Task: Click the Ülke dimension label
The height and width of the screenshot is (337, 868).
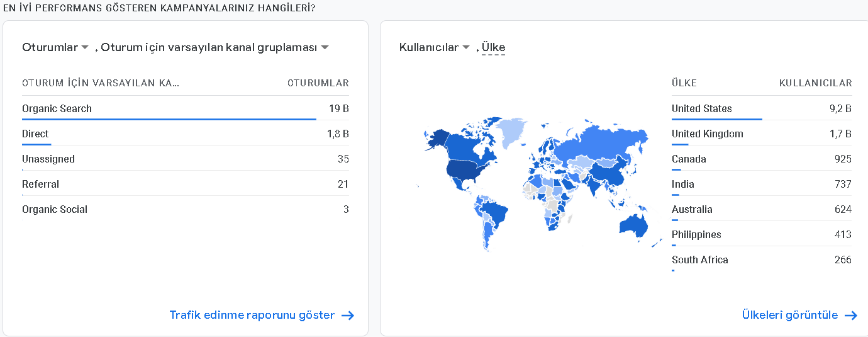Action: (x=494, y=47)
